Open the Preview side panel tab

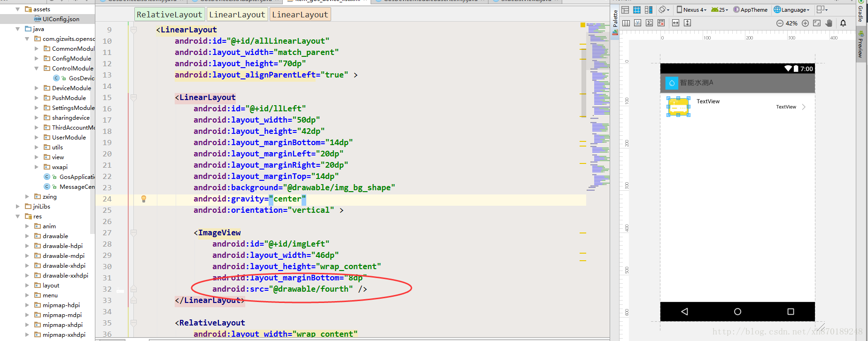[x=860, y=45]
